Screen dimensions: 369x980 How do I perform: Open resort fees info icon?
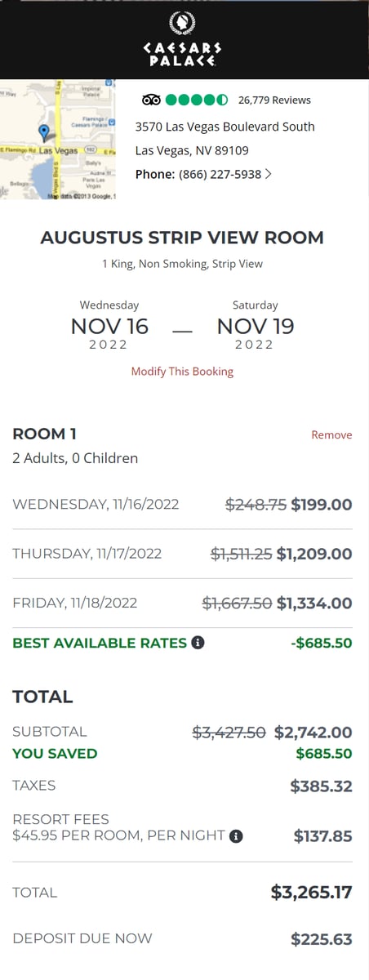pos(236,836)
